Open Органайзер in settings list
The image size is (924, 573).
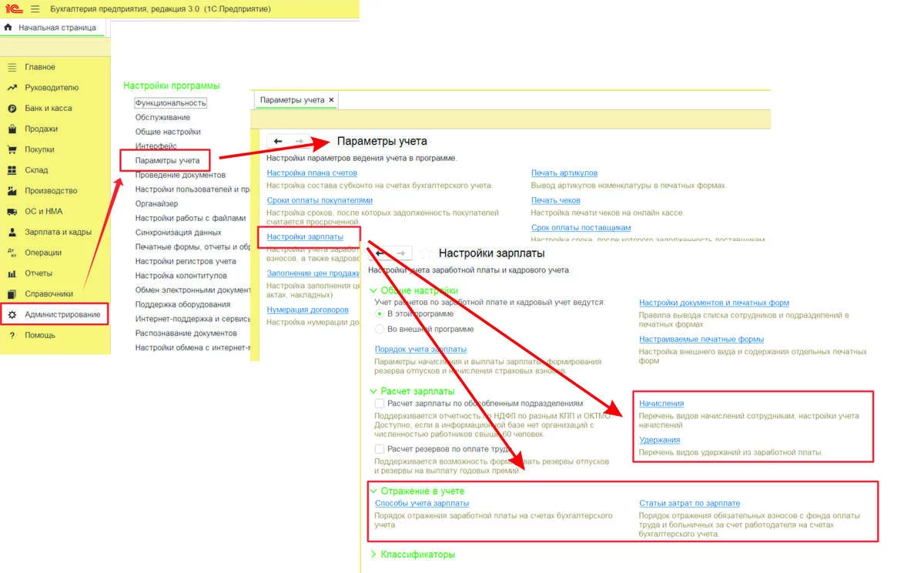pyautogui.click(x=156, y=203)
